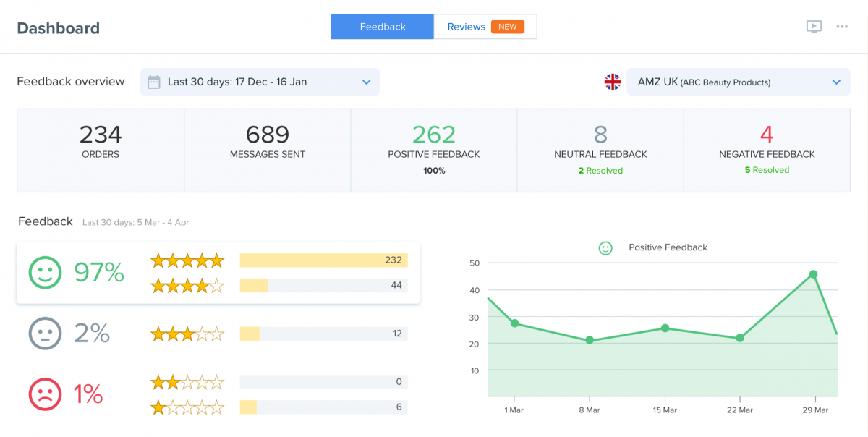This screenshot has width=868, height=437.
Task: Open the three-dot more options menu
Action: (842, 27)
